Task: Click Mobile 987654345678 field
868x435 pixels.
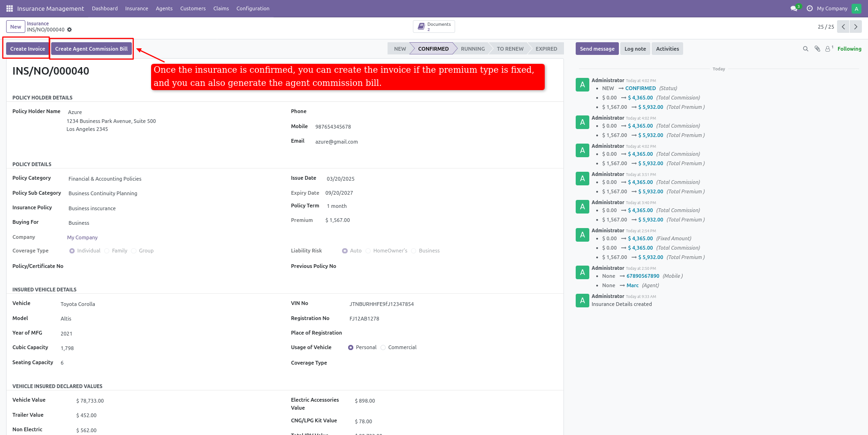Action: pos(333,127)
